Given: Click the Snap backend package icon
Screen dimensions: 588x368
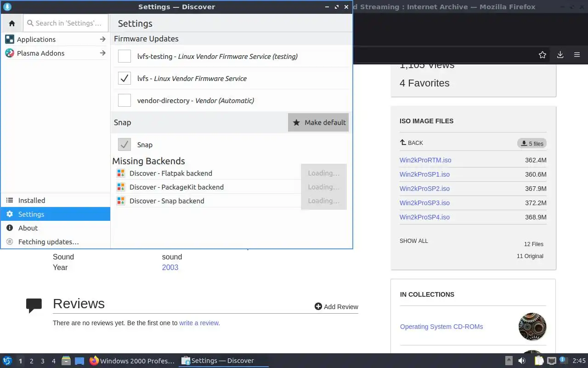Looking at the screenshot, I should (121, 201).
